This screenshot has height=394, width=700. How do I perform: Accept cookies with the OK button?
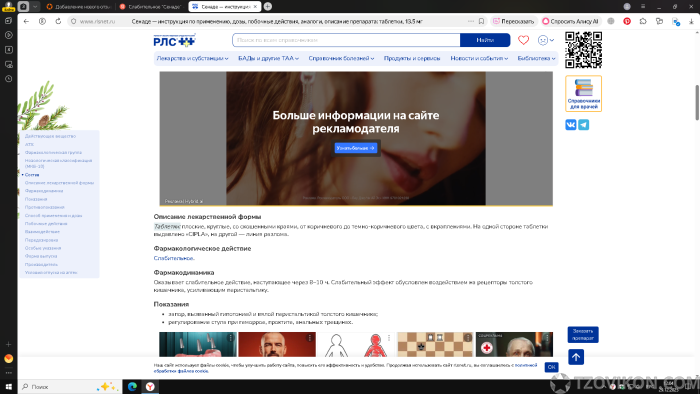[551, 367]
